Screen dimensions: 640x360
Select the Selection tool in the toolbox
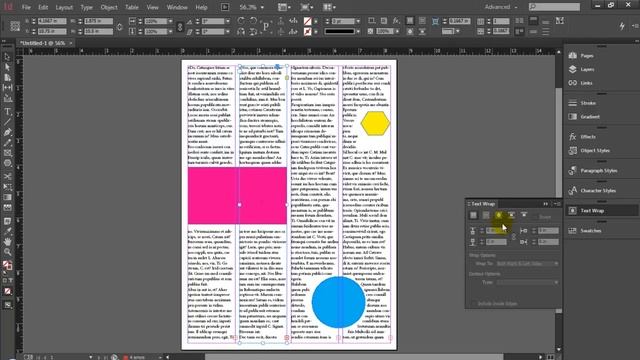[x=7, y=57]
